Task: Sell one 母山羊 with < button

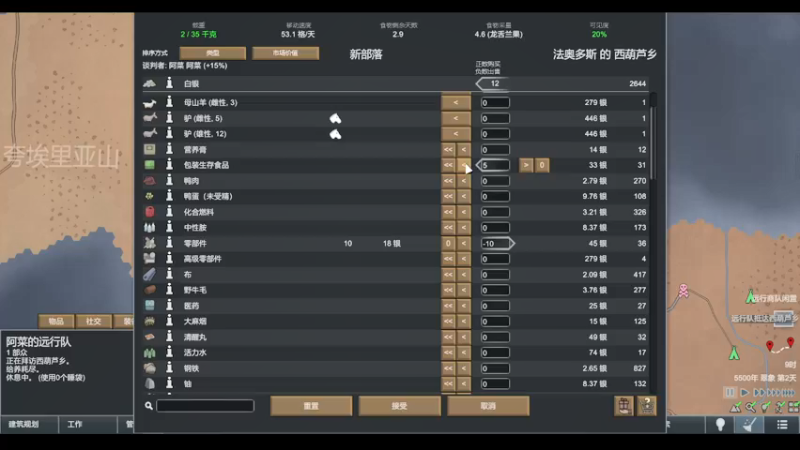Action: click(456, 103)
